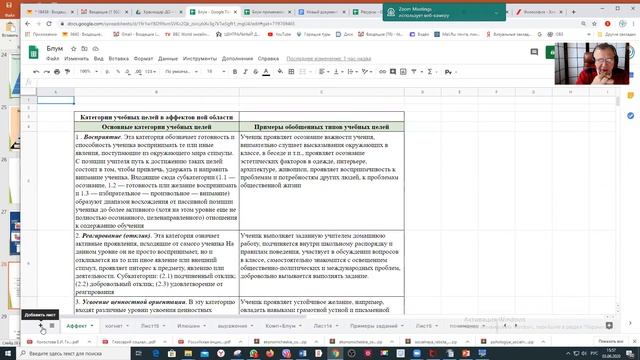The width and height of the screenshot is (640, 360).
Task: Toggle italic formatting
Action: click(245, 72)
